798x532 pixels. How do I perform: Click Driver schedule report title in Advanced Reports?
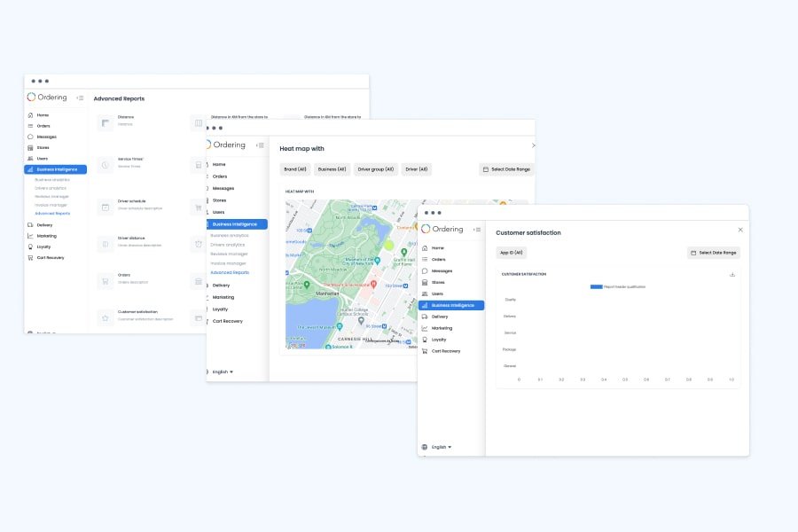tap(132, 201)
